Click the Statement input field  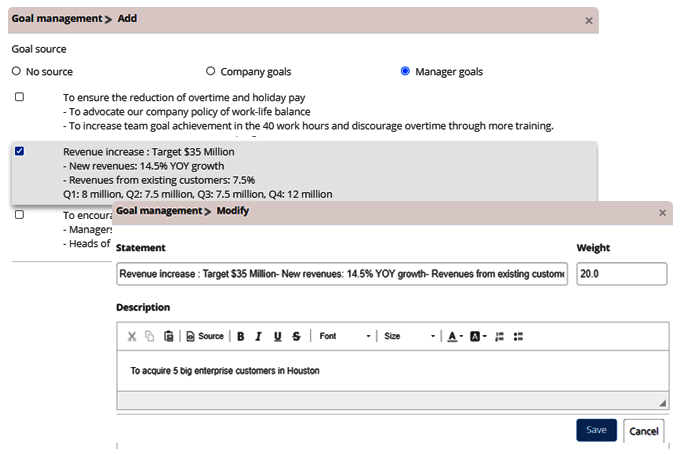[x=342, y=274]
